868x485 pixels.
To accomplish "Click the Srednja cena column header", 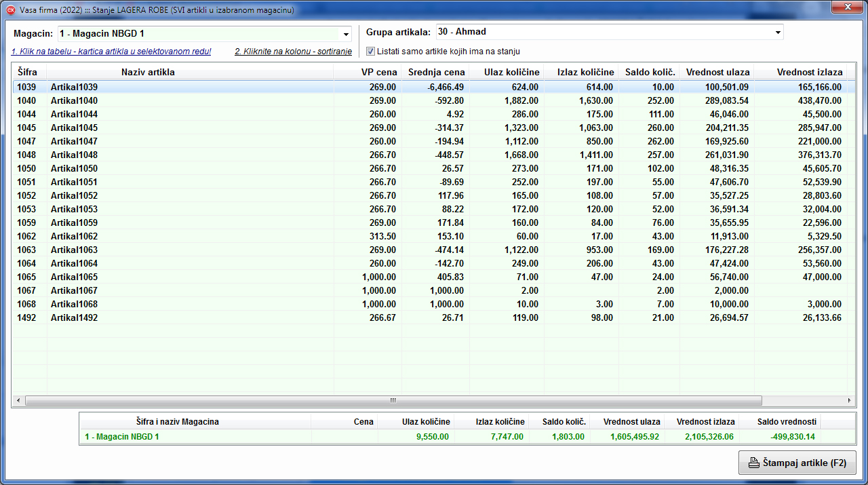I will [x=435, y=72].
